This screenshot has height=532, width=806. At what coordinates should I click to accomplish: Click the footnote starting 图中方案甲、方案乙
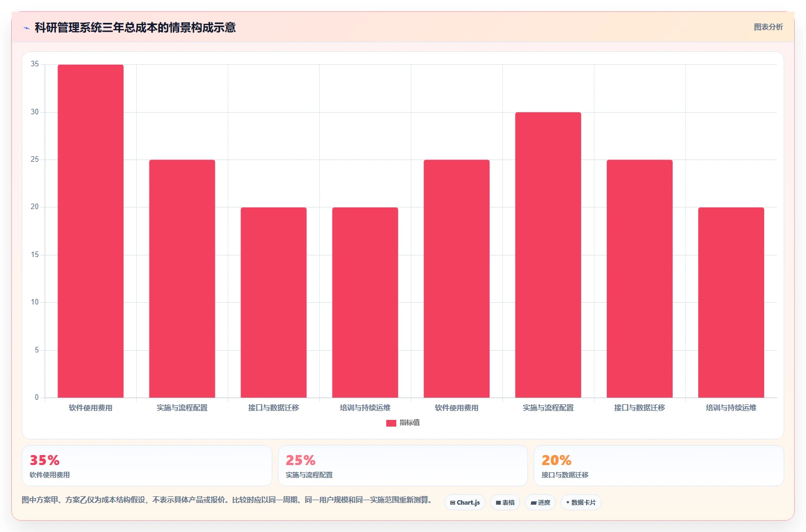pyautogui.click(x=228, y=500)
